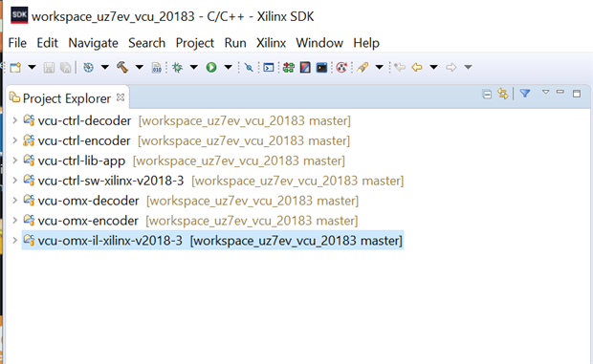Click the red-blue diagonal Xilinx icon
The image size is (593, 364).
click(305, 68)
